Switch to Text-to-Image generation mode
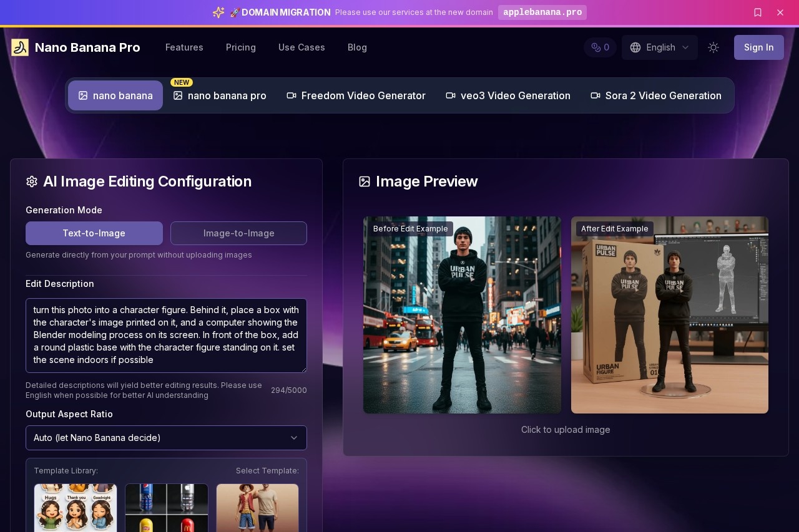The width and height of the screenshot is (799, 532). point(94,233)
